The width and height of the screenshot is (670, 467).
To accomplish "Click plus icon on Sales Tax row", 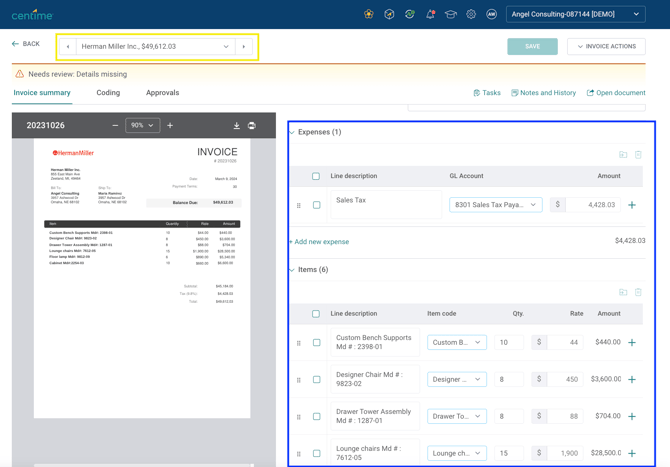I will point(632,205).
